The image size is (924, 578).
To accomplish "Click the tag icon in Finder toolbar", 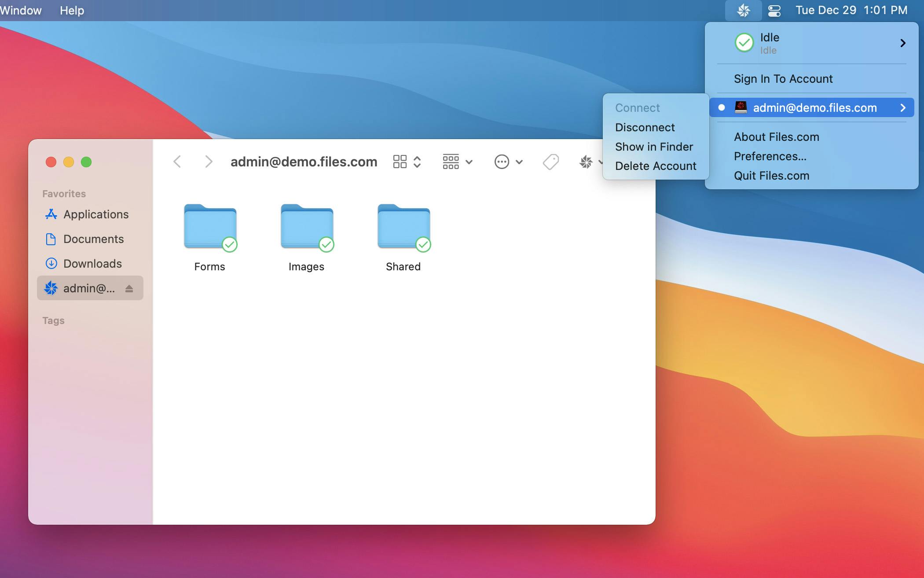I will pyautogui.click(x=550, y=162).
